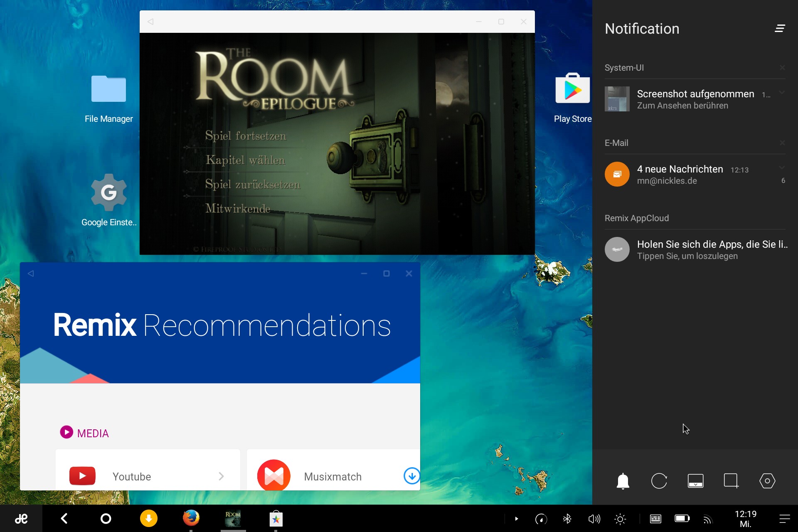
Task: Switch to The Room app in taskbar
Action: coord(233,518)
